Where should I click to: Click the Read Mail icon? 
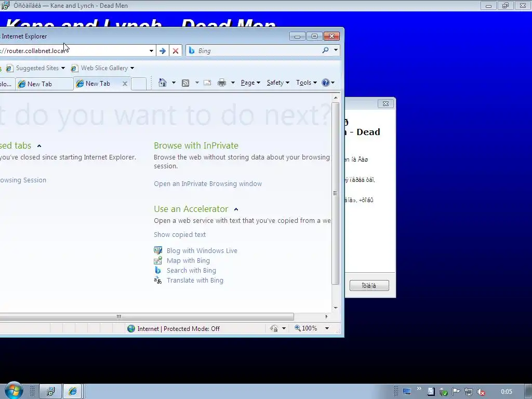[207, 83]
